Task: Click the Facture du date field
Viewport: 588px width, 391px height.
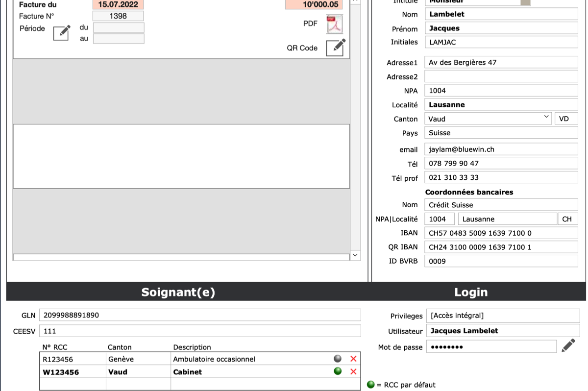Action: pos(118,5)
